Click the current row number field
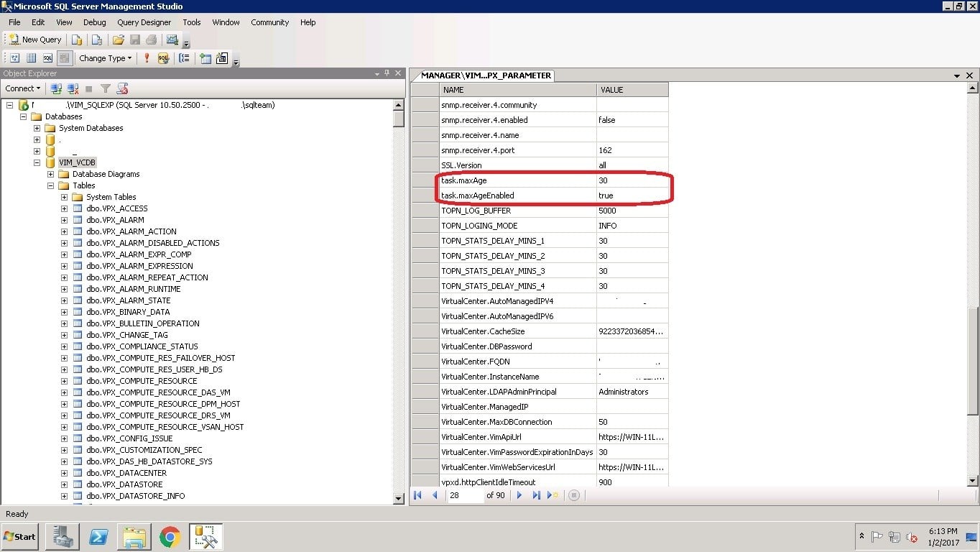The image size is (980, 552). (466, 495)
